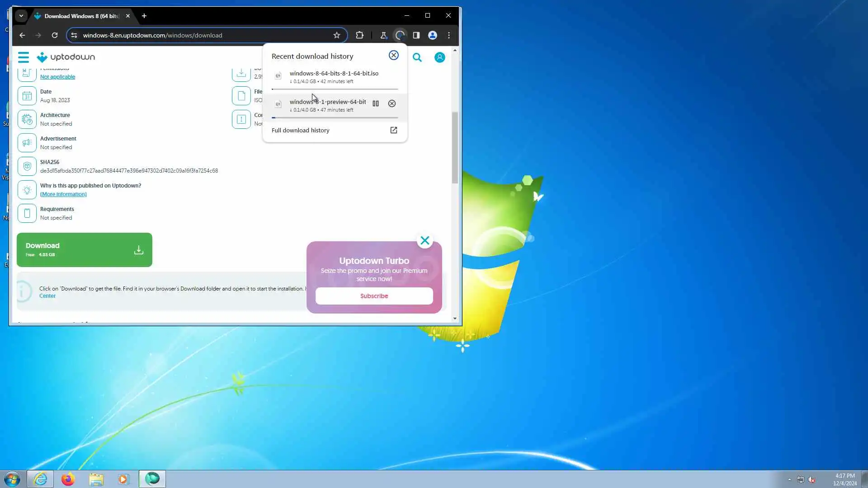868x488 pixels.
Task: Open Chrome Labs flask icon
Action: [383, 35]
